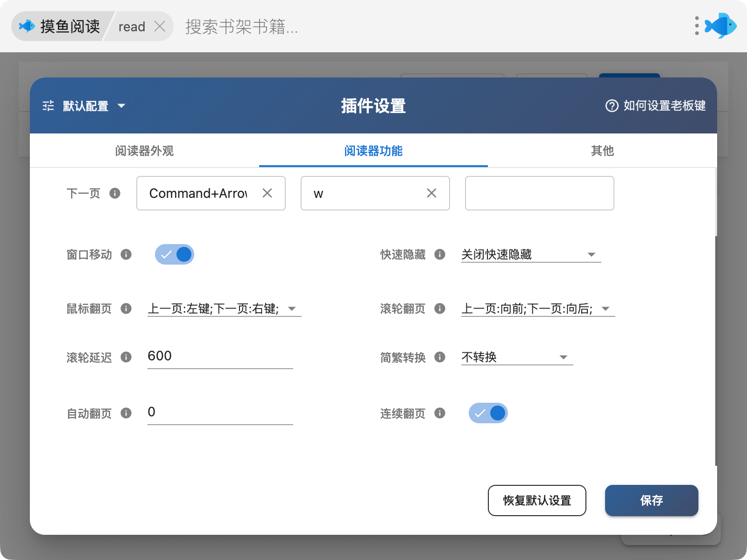Open the 鼠标翻页 dropdown
Screen dimensions: 747x560
pyautogui.click(x=224, y=308)
